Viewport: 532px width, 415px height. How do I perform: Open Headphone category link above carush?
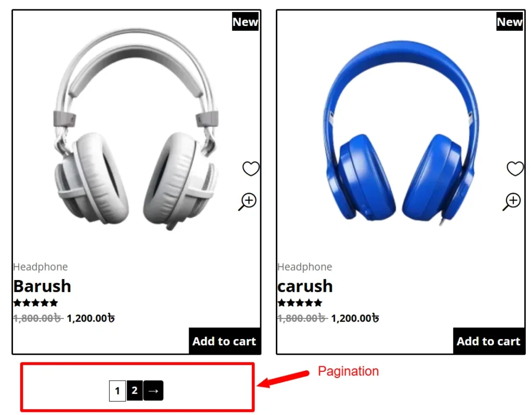[304, 267]
